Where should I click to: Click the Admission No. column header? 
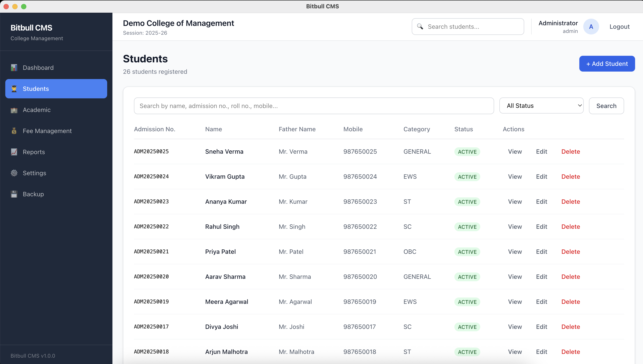click(x=155, y=129)
